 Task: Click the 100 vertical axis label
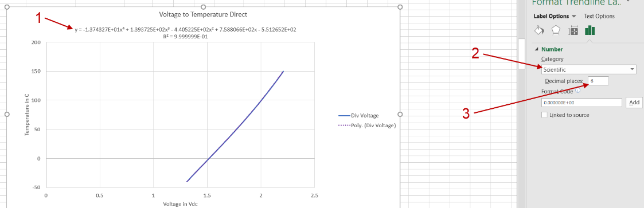point(36,100)
